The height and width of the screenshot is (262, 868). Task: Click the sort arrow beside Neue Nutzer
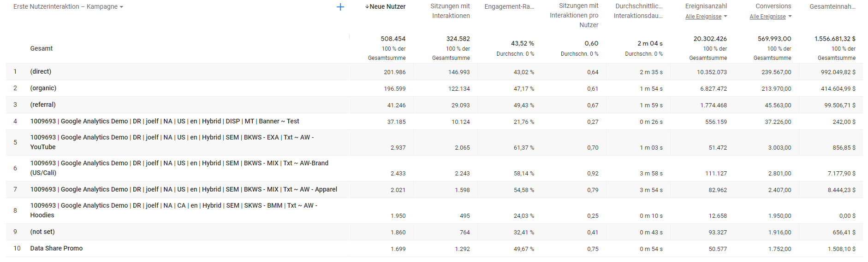point(367,6)
